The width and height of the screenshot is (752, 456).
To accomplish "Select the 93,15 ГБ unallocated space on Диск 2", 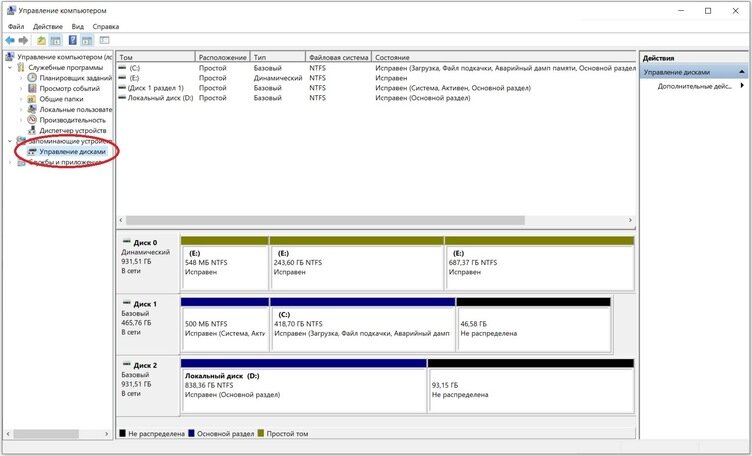I will tap(531, 386).
